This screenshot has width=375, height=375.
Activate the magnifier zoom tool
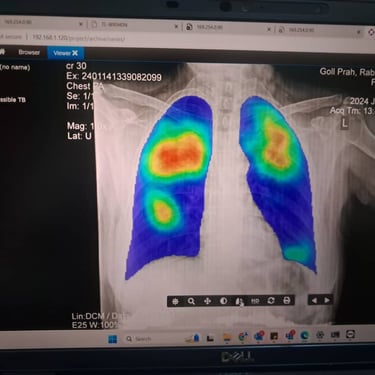191,301
